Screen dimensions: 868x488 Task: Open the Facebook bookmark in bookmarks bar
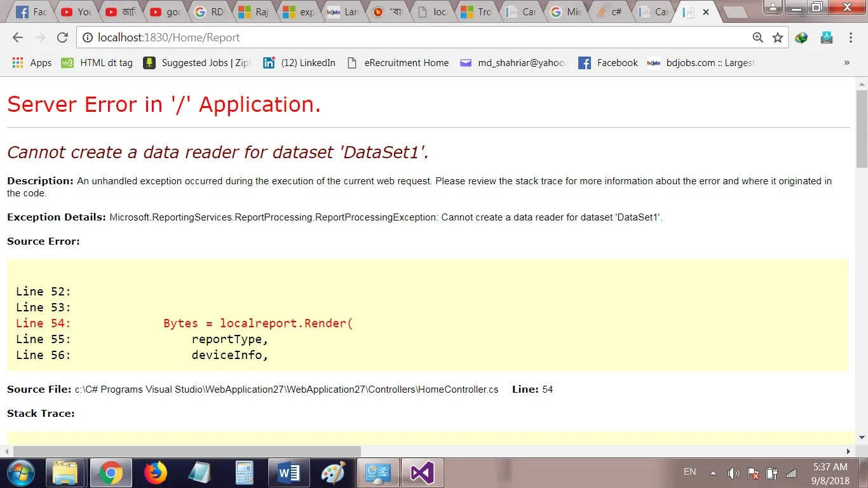pyautogui.click(x=608, y=63)
